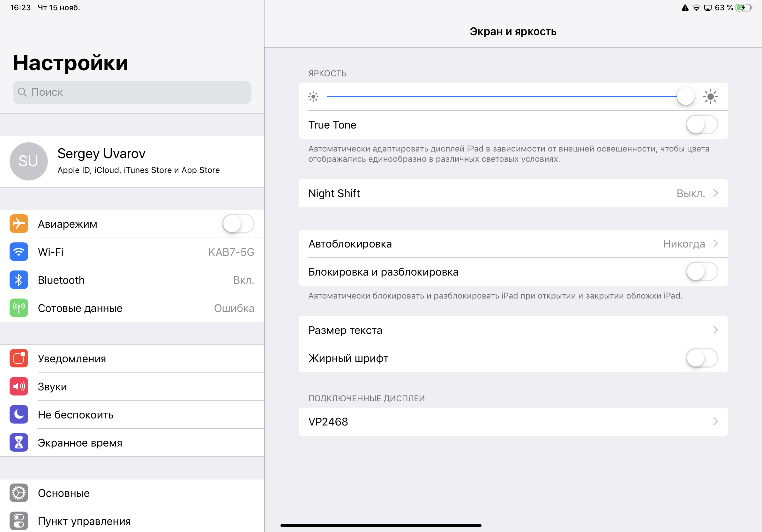Viewport: 762px width, 532px height.
Task: Click the Поиск search field
Action: (x=132, y=92)
